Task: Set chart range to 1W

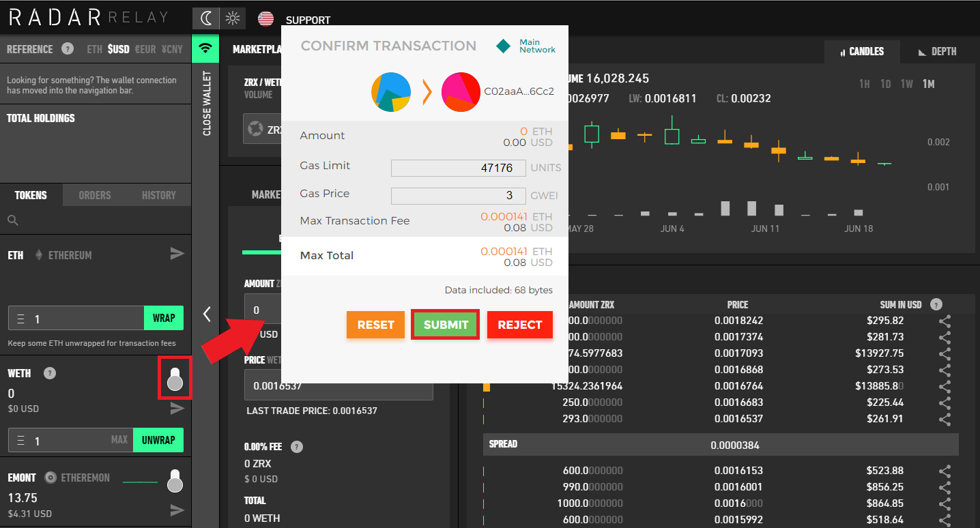Action: (907, 84)
